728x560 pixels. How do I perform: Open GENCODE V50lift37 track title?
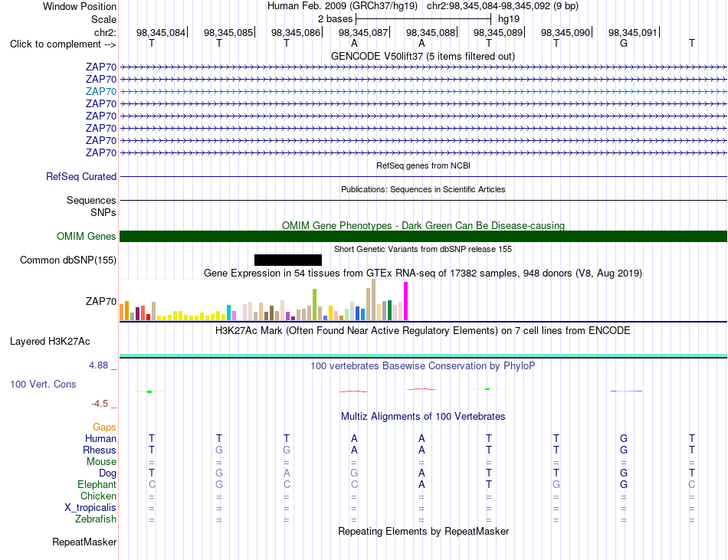(x=423, y=56)
